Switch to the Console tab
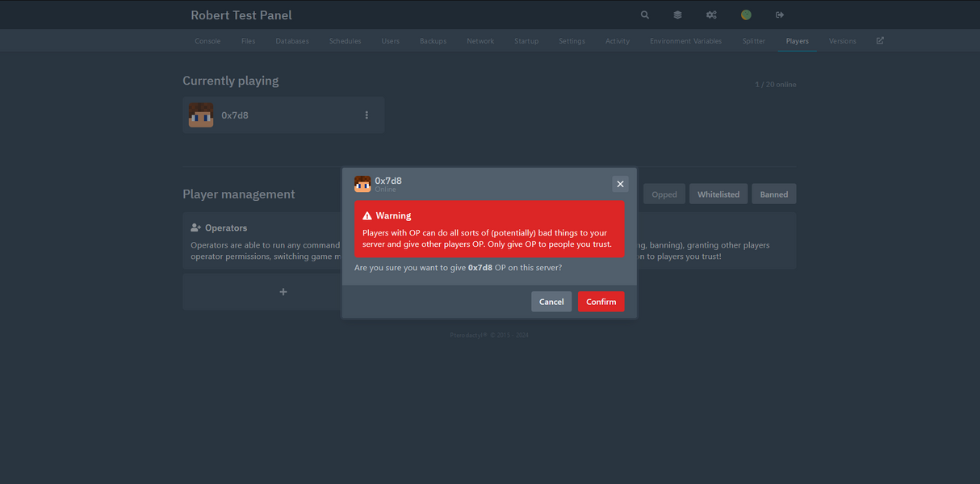 [x=207, y=40]
